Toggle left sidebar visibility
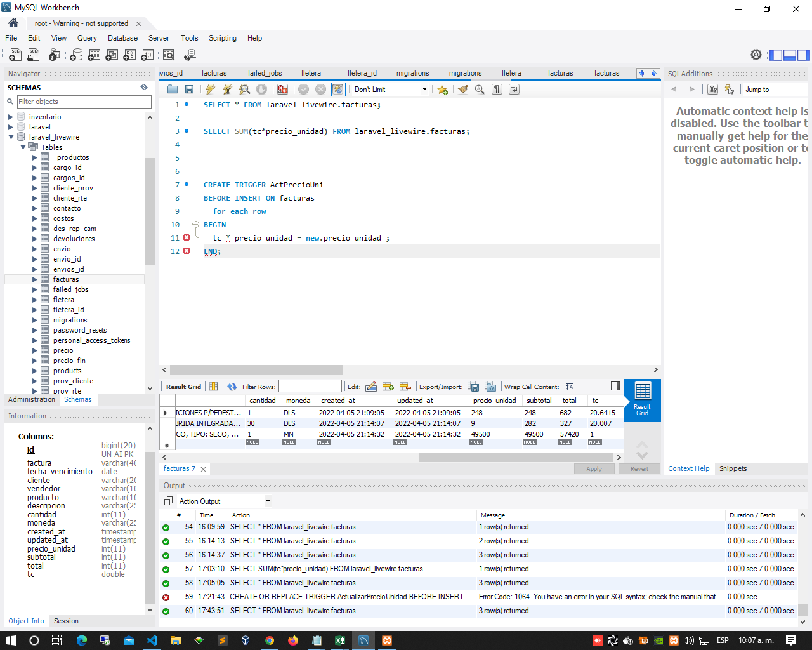This screenshot has height=650, width=812. [x=776, y=55]
